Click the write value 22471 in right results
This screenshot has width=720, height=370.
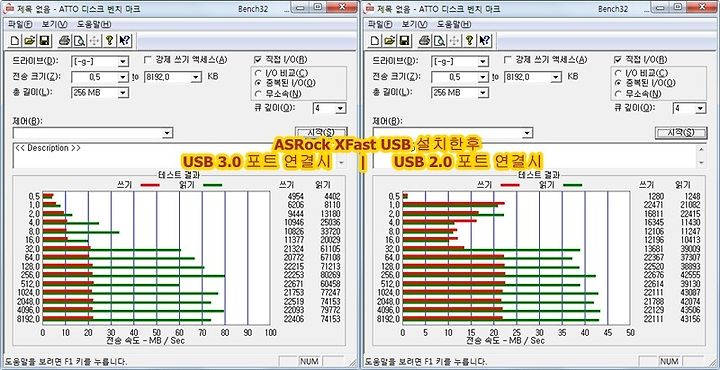click(x=654, y=205)
